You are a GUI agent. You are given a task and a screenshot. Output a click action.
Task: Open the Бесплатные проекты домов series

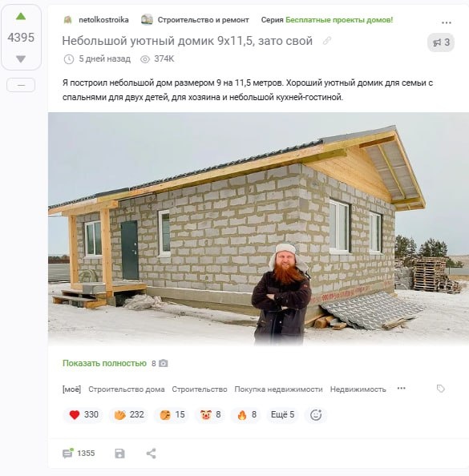(339, 20)
